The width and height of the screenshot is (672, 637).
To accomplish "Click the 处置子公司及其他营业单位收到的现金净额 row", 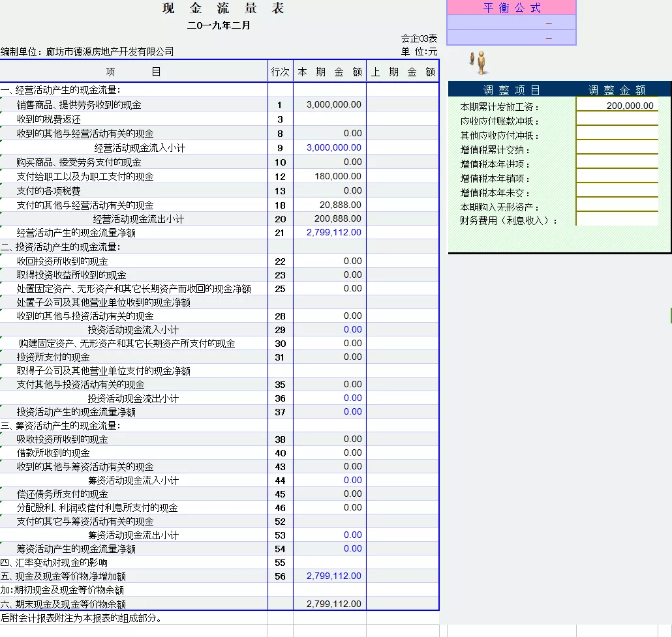I will [103, 302].
